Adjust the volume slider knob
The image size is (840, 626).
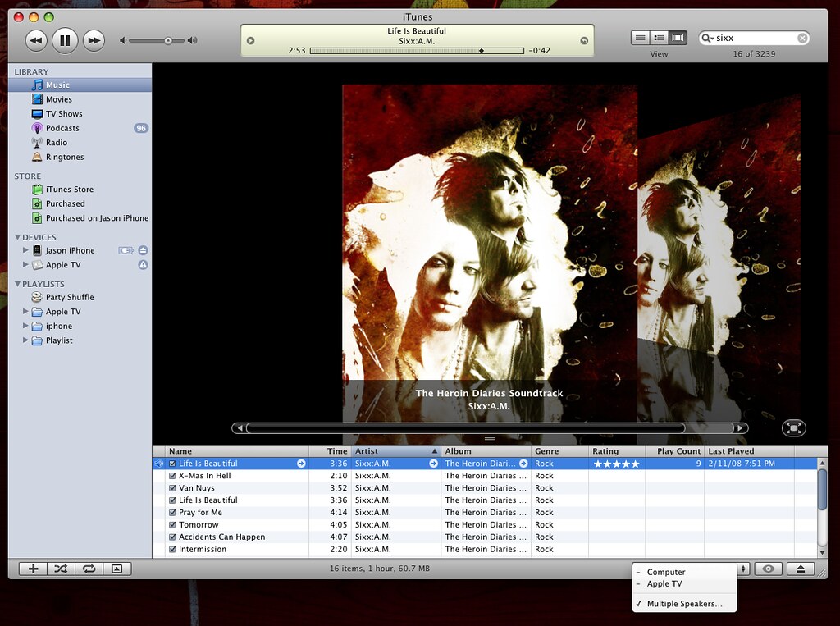(x=168, y=41)
